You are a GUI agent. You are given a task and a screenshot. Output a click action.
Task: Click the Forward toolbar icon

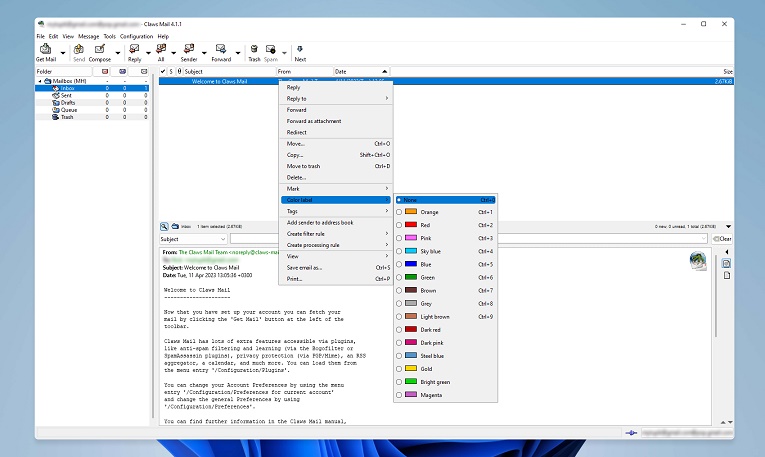click(x=221, y=49)
